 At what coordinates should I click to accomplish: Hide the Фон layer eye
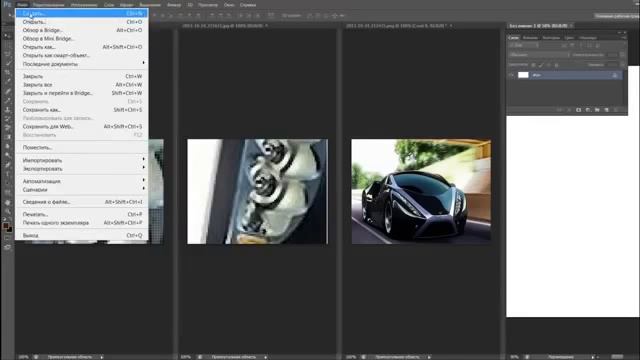[x=512, y=75]
